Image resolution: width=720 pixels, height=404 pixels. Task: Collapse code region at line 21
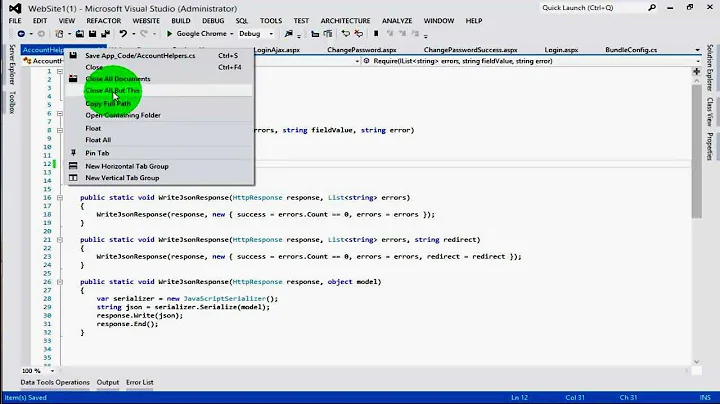point(60,240)
